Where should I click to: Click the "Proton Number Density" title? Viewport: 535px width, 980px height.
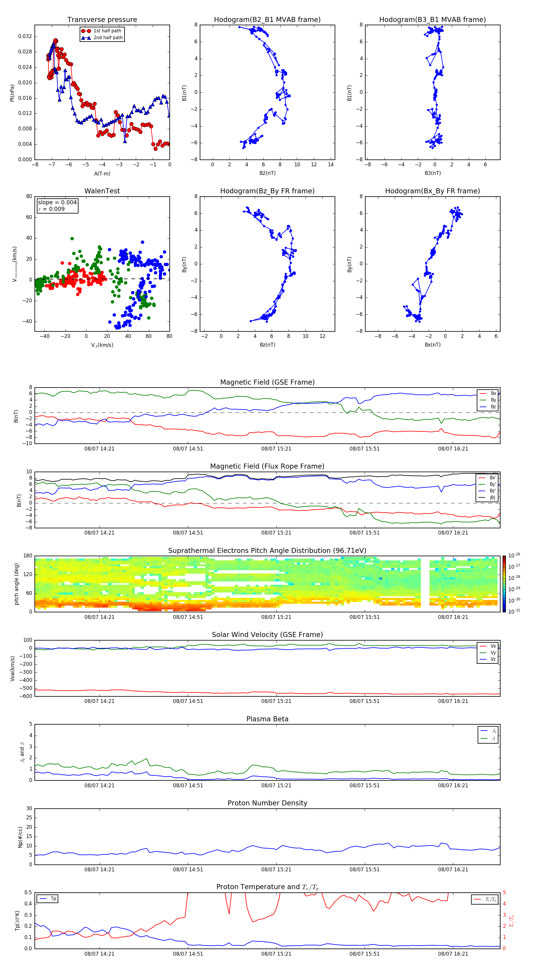pos(267,803)
